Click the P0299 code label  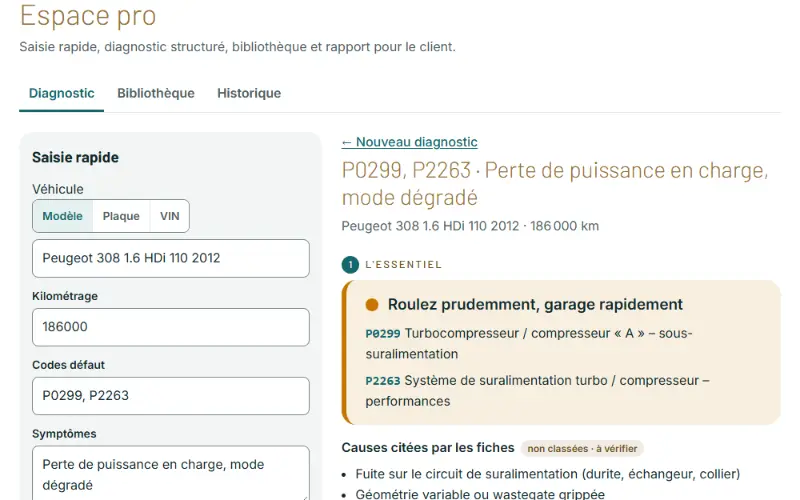[x=383, y=334]
